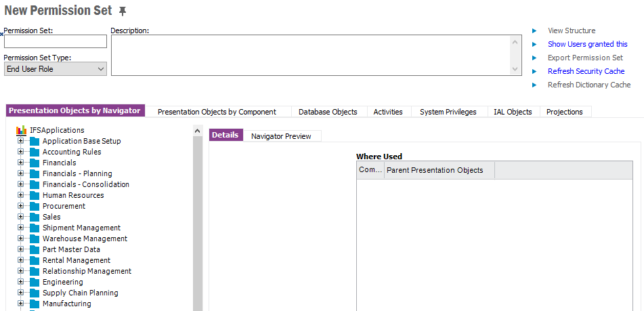The image size is (644, 311).
Task: Click the Procurement folder icon
Action: pos(35,206)
